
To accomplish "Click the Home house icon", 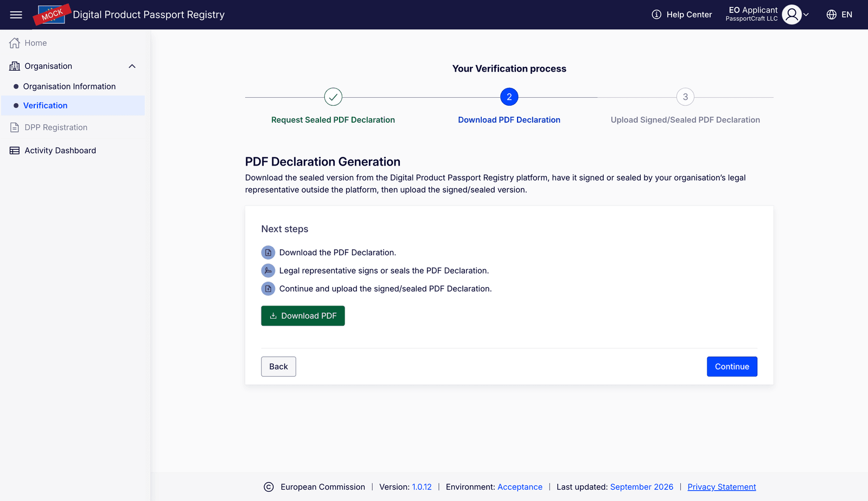I will pos(15,43).
